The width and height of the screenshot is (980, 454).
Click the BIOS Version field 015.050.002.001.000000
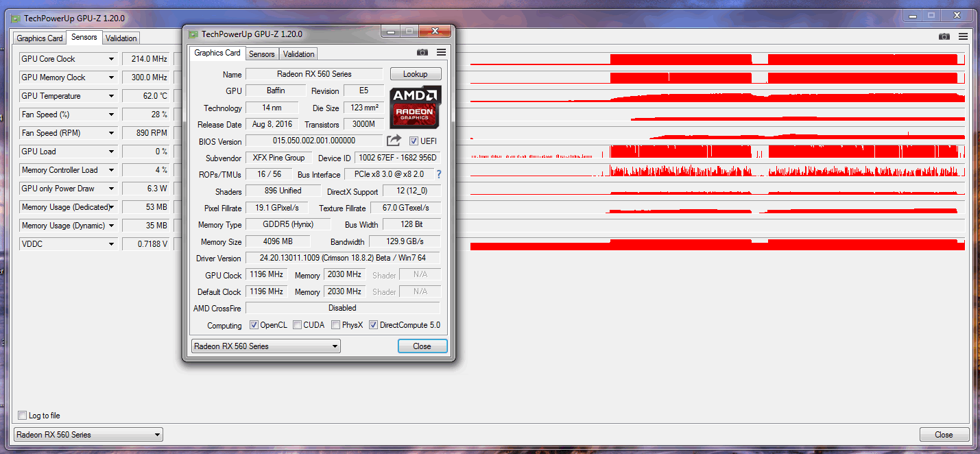click(x=314, y=141)
